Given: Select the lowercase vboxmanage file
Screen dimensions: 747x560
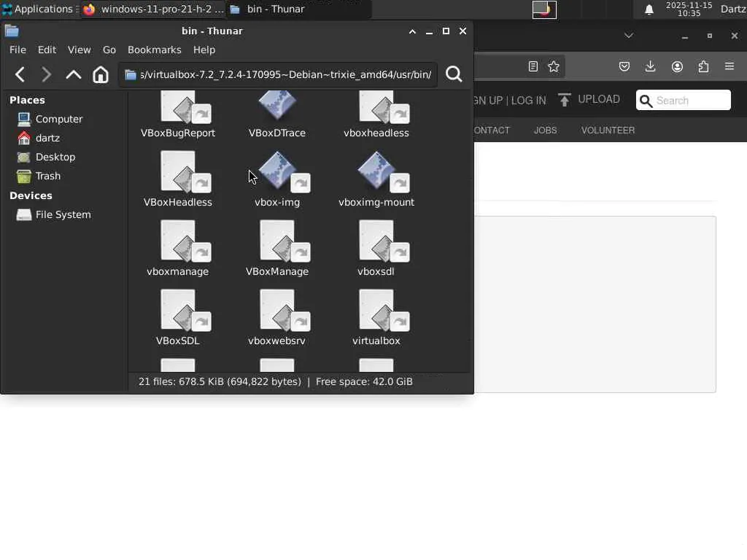Looking at the screenshot, I should click(x=185, y=241).
